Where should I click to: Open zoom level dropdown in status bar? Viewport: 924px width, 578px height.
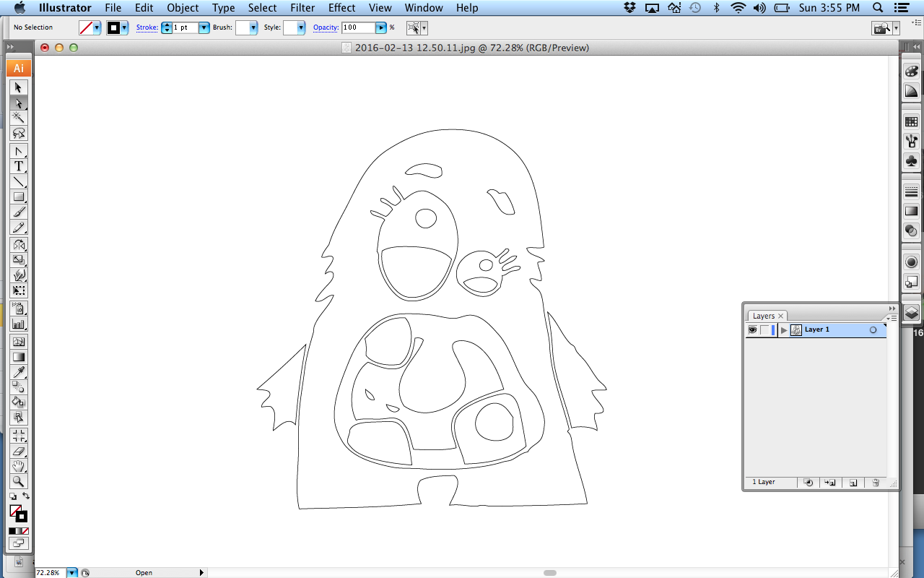pos(72,573)
